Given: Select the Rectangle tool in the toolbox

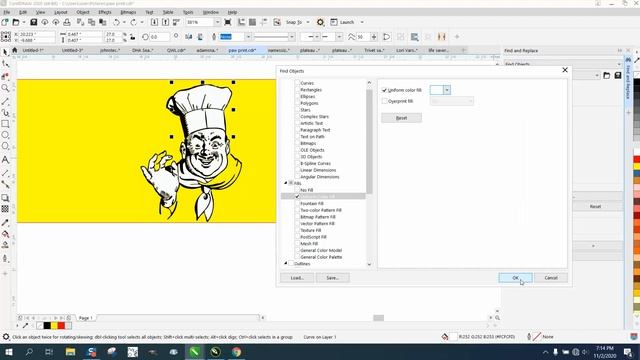Looking at the screenshot, I should pos(5,124).
